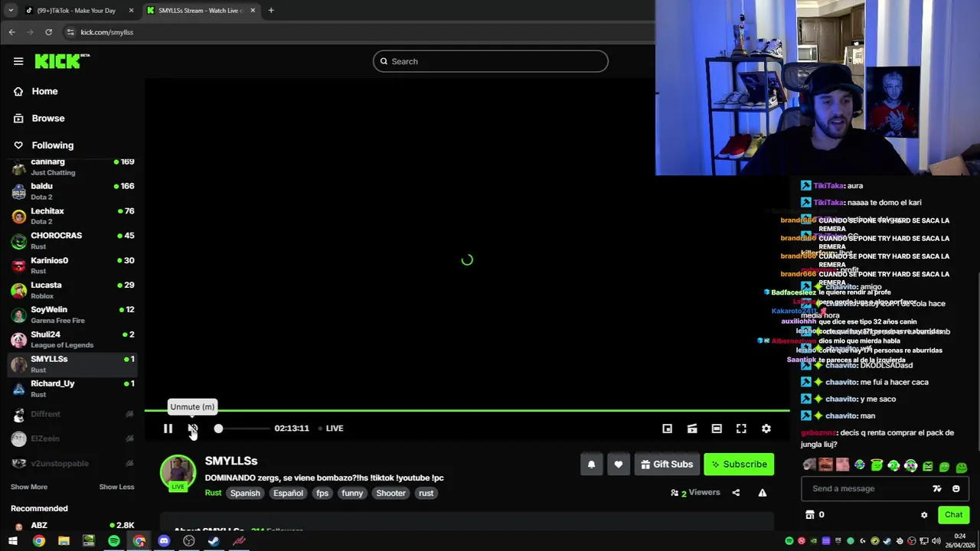Open Discord from the taskbar
This screenshot has width=980, height=551.
pyautogui.click(x=164, y=541)
